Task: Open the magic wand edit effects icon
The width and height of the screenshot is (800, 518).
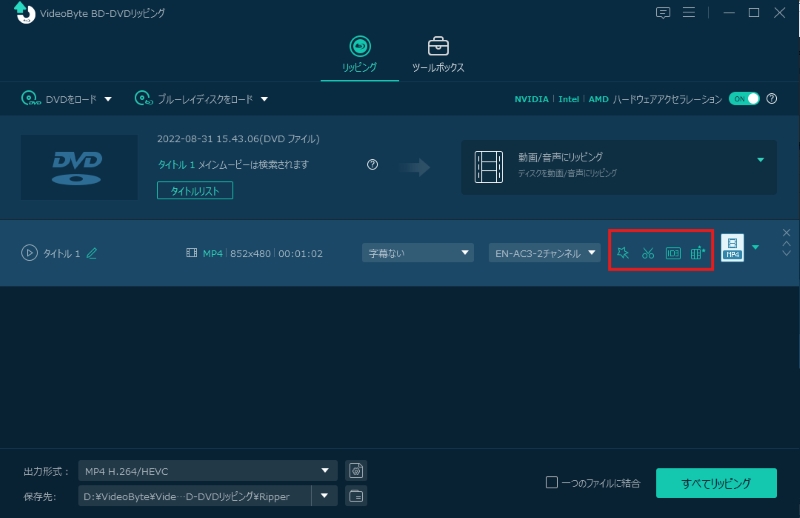Action: [x=622, y=253]
